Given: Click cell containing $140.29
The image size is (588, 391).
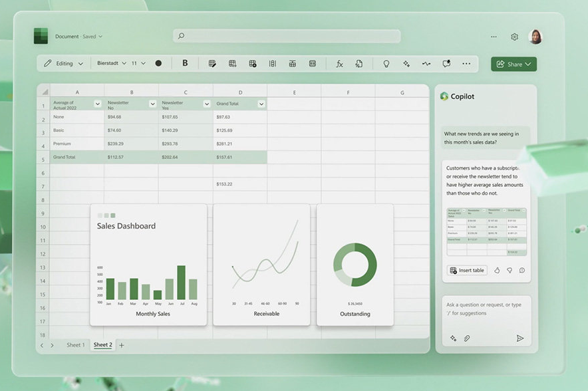Looking at the screenshot, I should (186, 130).
